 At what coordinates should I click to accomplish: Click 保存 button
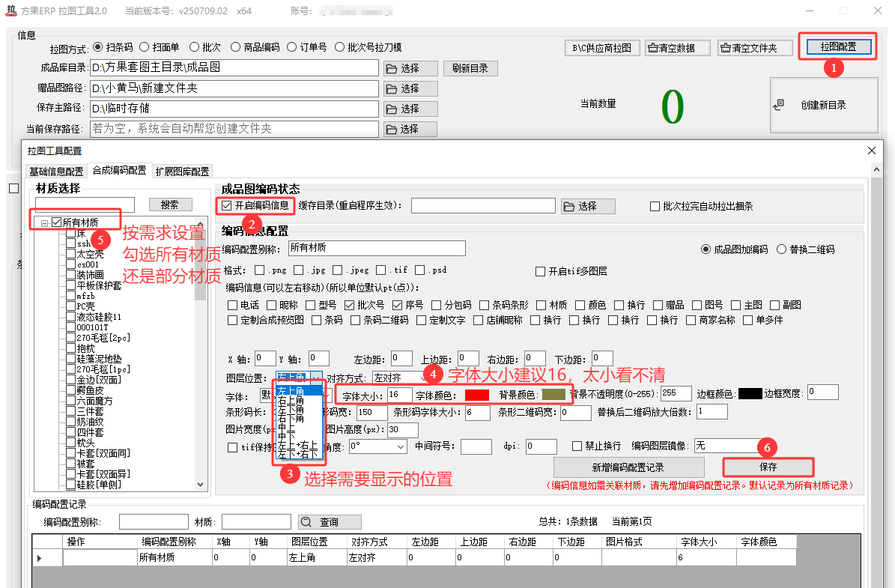click(x=768, y=467)
